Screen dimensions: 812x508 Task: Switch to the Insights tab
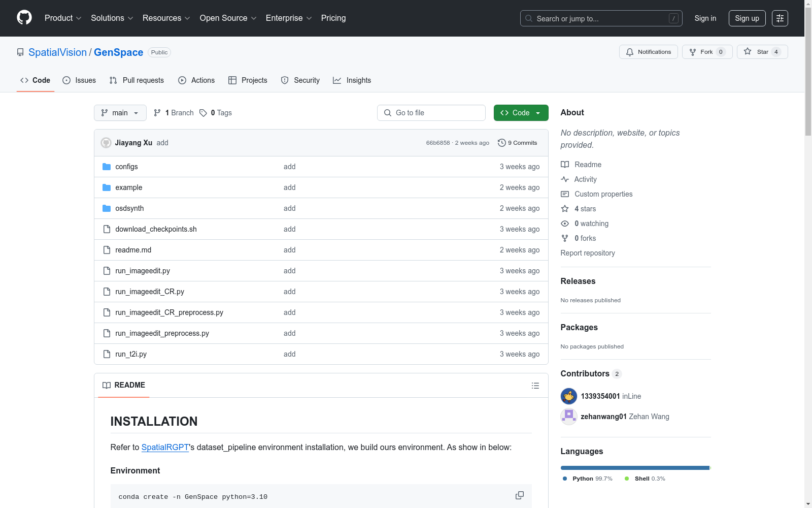[x=352, y=80]
